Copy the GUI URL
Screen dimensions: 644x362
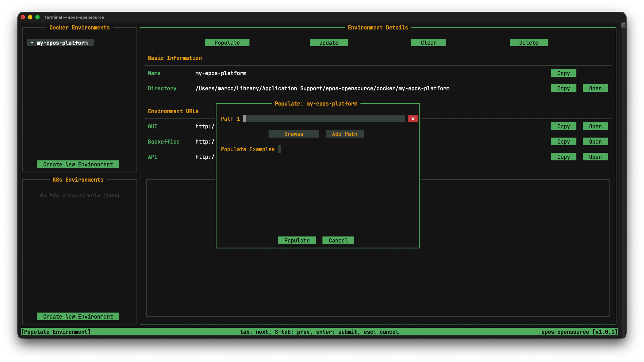pyautogui.click(x=563, y=126)
